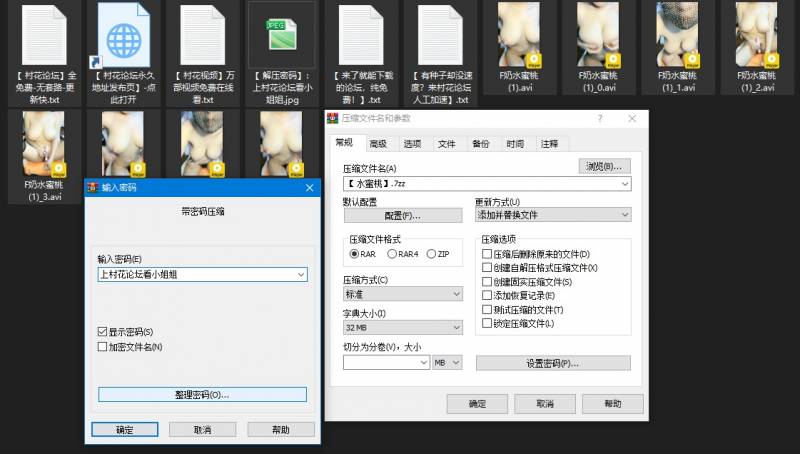Close the 压缩文件名和参数 dialog
This screenshot has width=800, height=454.
click(x=632, y=118)
